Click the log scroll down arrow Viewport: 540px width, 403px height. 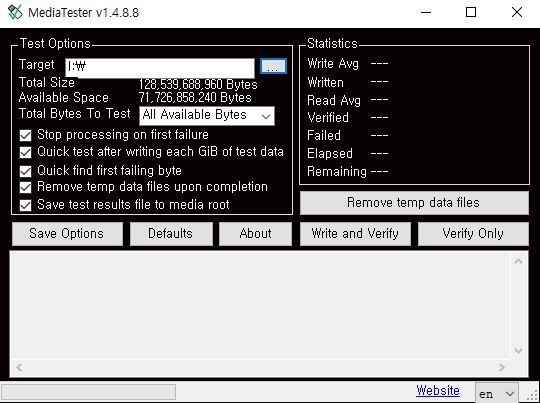518,351
